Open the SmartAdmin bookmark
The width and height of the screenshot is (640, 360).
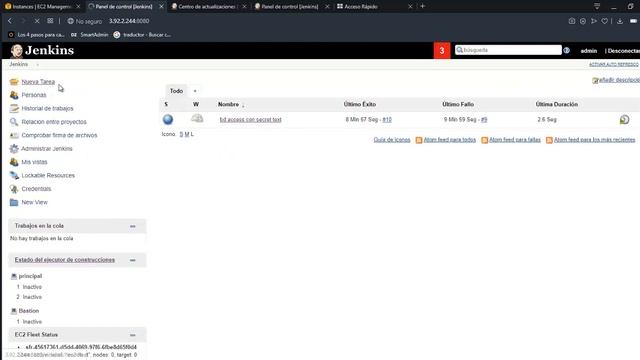click(90, 35)
